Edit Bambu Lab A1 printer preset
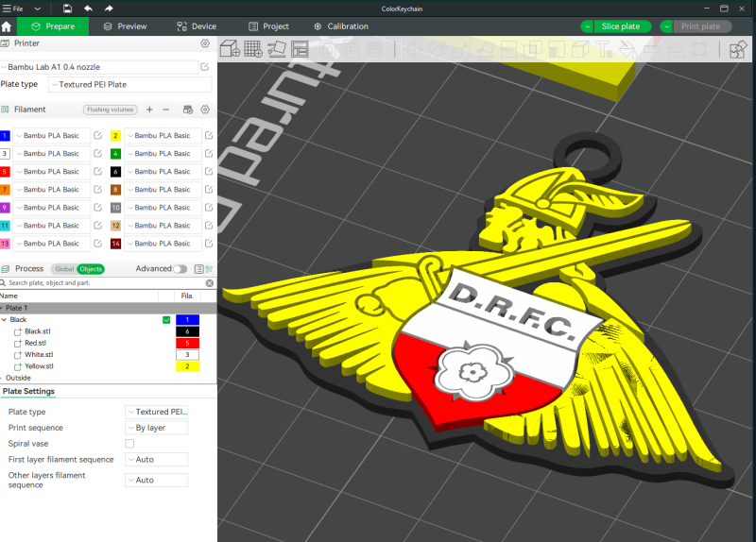 (204, 67)
